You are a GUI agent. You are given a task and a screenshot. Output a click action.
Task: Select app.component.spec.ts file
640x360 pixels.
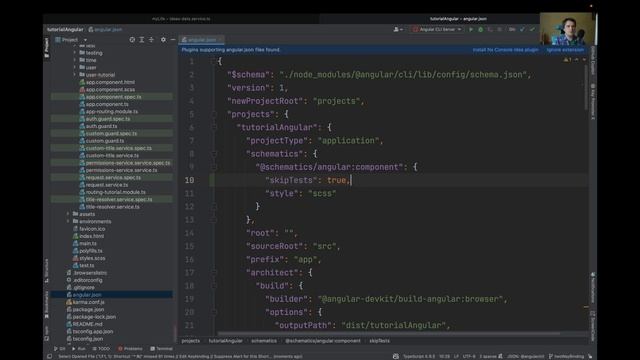[113, 97]
